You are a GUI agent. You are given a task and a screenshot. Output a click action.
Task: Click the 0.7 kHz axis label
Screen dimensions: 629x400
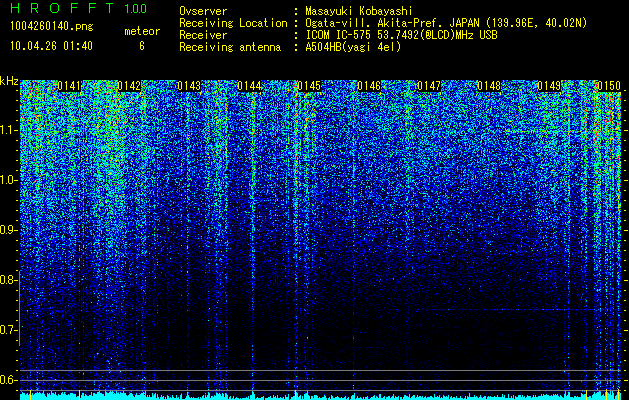point(8,330)
